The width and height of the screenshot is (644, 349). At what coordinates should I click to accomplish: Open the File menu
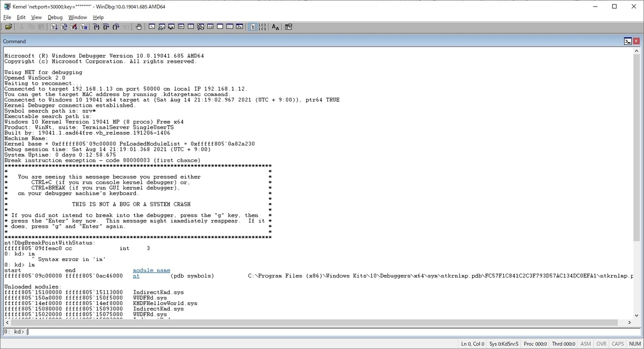point(7,17)
